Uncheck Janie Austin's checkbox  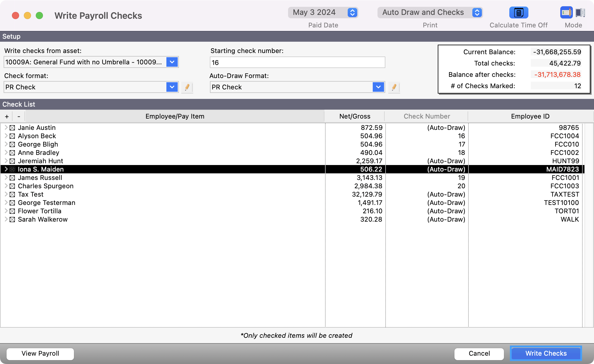12,128
